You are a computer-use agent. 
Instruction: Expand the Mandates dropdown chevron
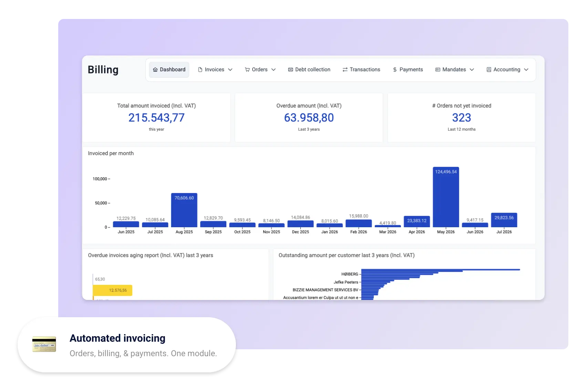click(472, 70)
